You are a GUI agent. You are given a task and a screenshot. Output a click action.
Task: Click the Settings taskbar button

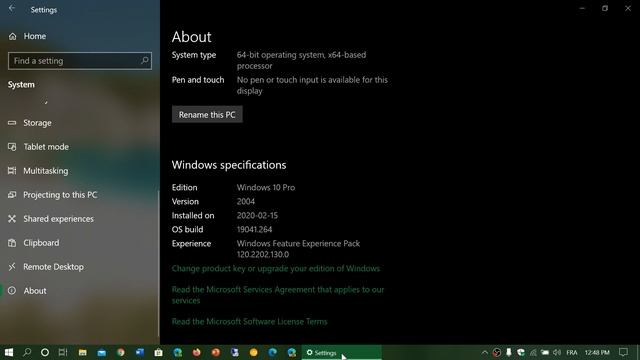click(342, 353)
